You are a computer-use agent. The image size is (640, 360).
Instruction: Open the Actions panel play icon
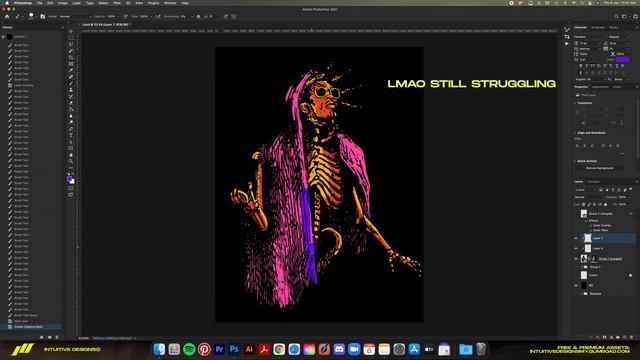click(567, 44)
